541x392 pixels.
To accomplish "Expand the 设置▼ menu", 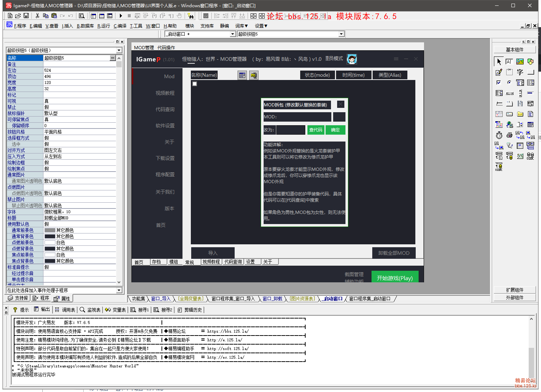I will point(261,26).
